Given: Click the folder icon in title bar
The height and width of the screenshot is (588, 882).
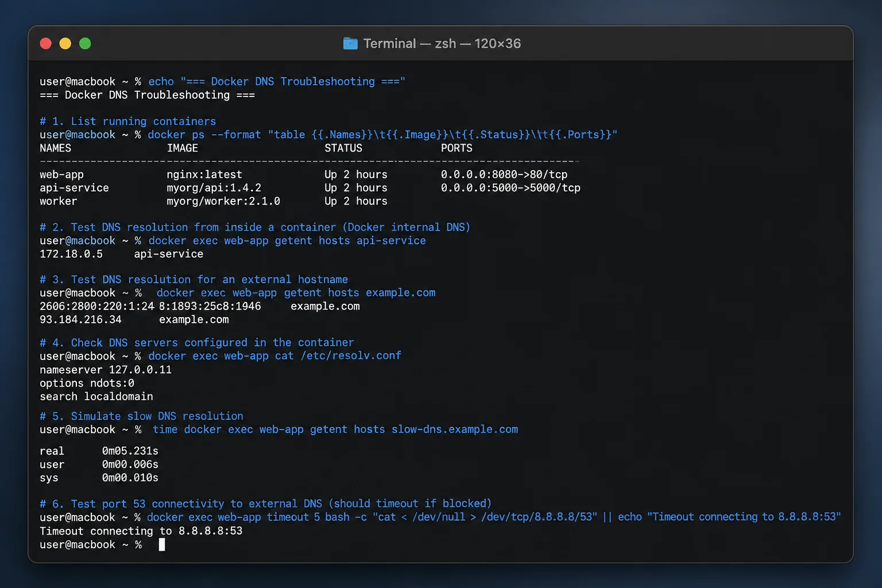Looking at the screenshot, I should coord(350,44).
